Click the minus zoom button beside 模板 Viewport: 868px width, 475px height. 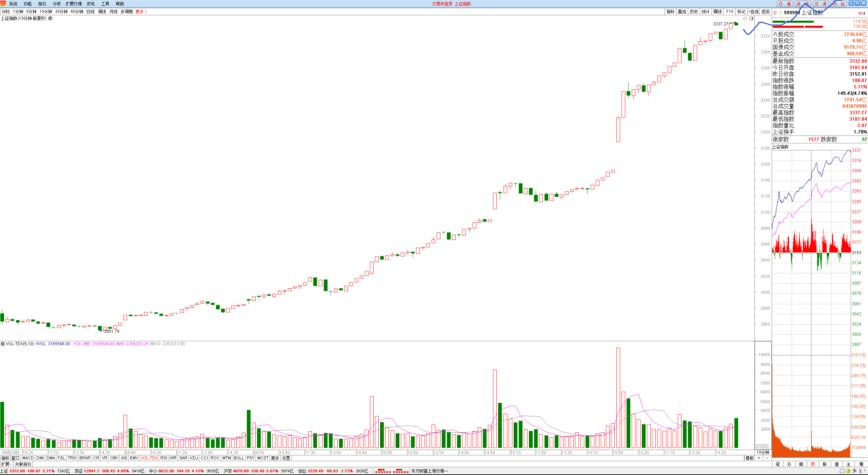pyautogui.click(x=767, y=458)
